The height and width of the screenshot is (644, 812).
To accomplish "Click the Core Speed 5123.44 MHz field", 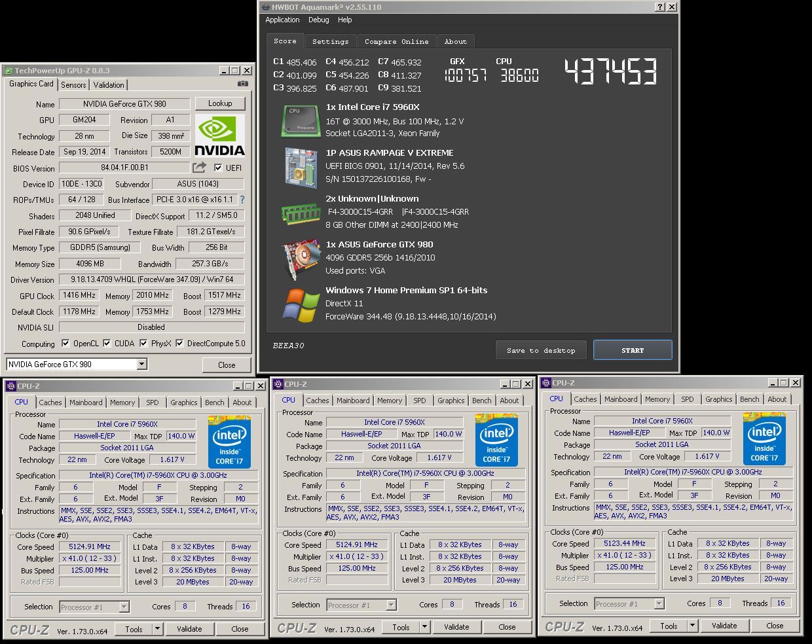I will tap(625, 543).
